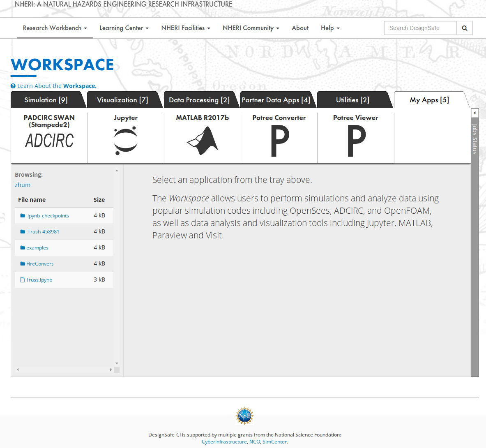Click the NSF logo in footer

244,416
